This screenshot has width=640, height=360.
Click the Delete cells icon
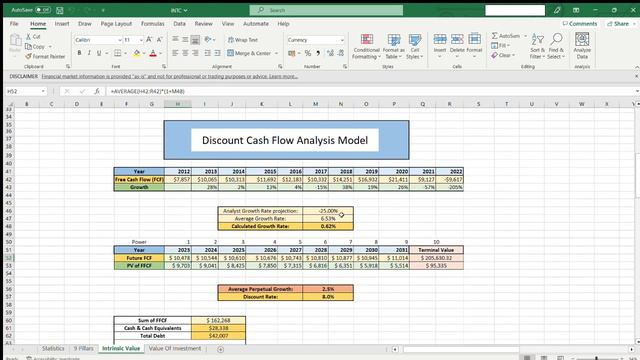(457, 39)
